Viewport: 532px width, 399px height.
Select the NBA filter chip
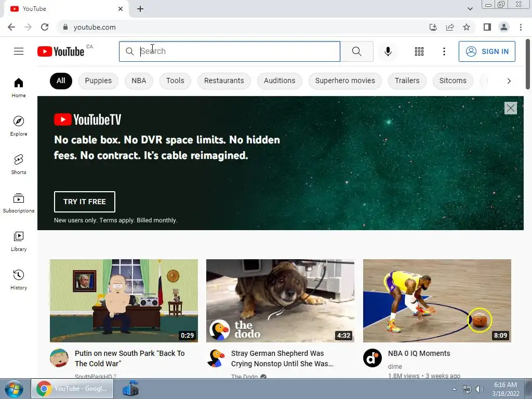pyautogui.click(x=139, y=81)
